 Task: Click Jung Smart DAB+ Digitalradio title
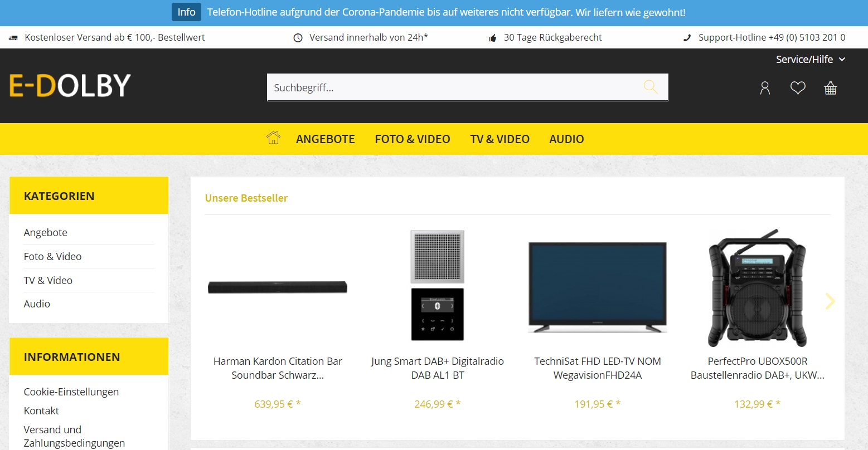tap(438, 368)
